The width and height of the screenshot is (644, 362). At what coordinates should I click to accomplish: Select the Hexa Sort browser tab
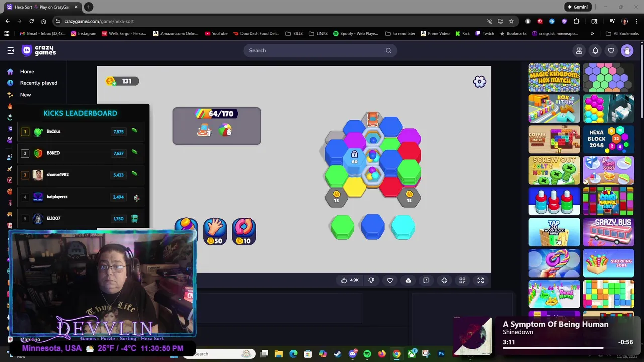tap(42, 7)
